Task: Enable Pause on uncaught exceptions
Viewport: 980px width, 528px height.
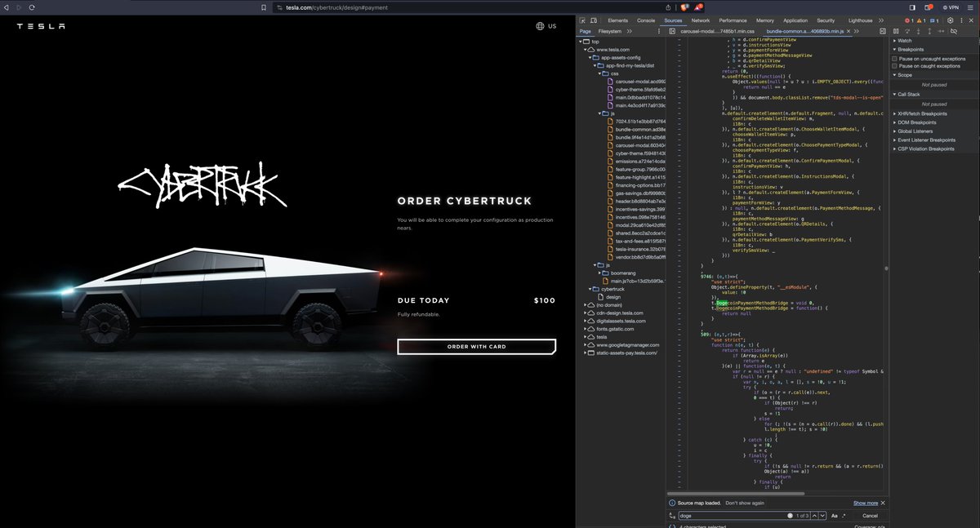Action: [896, 59]
